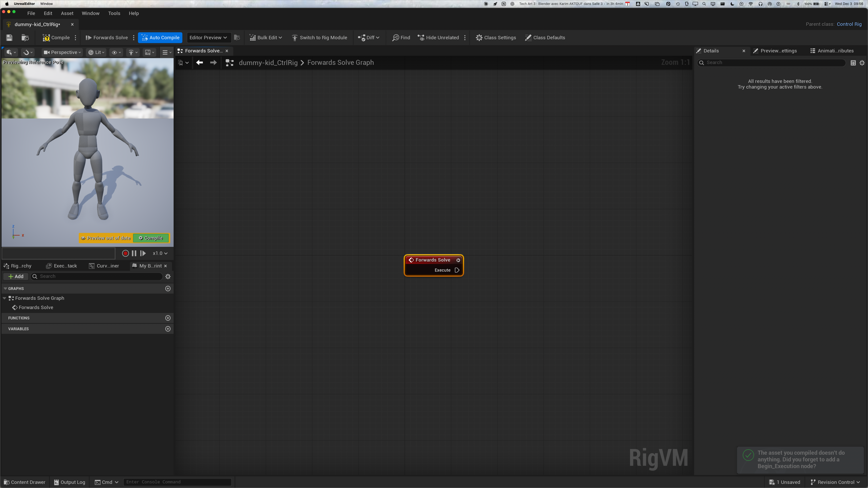Add new graph with plus icon

(168, 289)
